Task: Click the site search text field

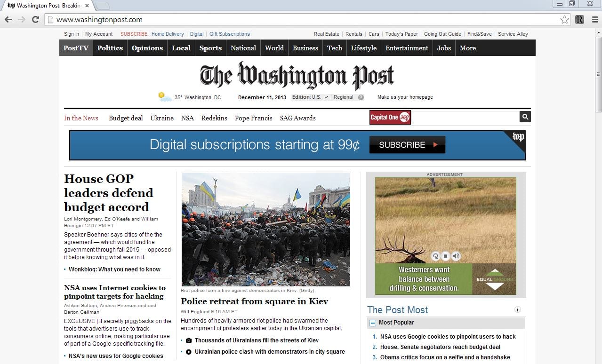Action: (465, 117)
